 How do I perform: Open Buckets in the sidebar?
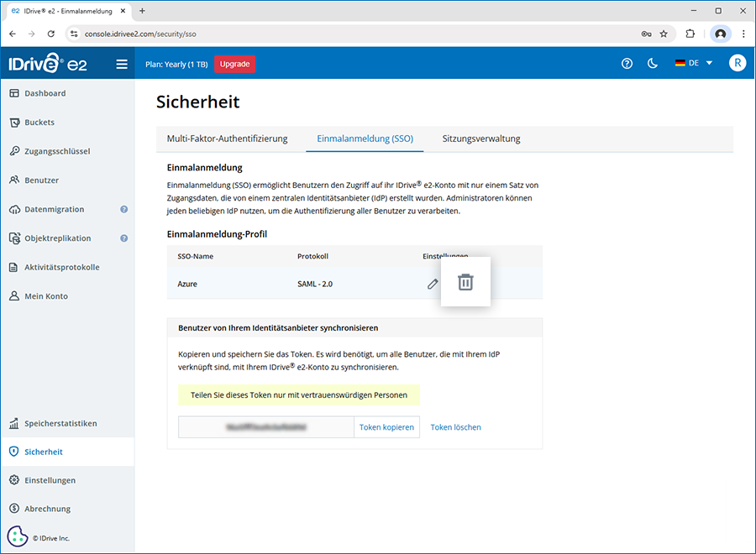point(39,123)
